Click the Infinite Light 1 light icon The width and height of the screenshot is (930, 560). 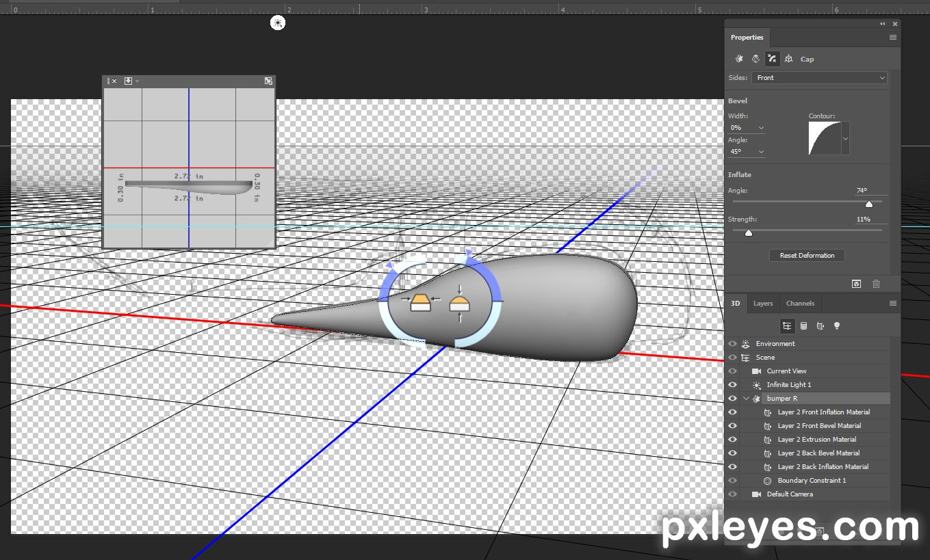[x=756, y=385]
